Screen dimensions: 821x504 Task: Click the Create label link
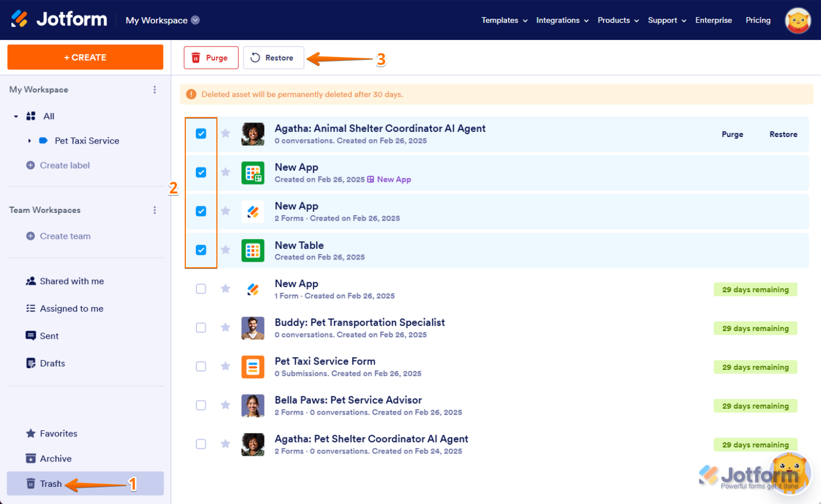tap(64, 165)
